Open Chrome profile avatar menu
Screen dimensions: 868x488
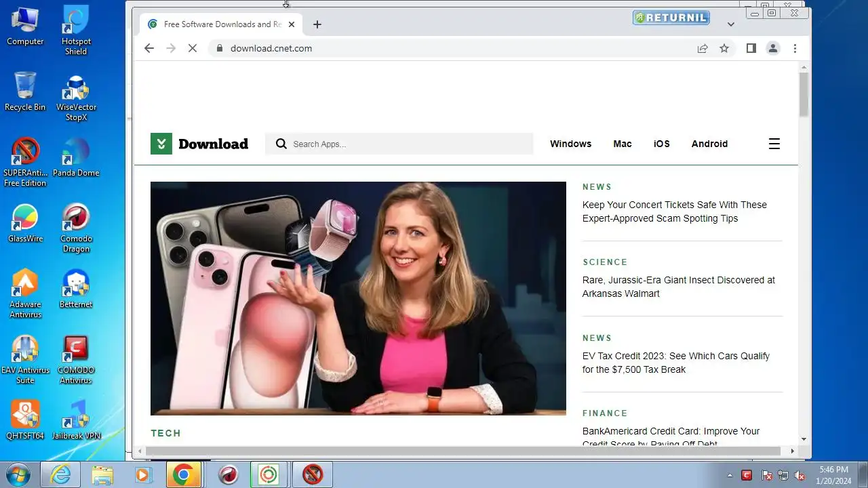coord(772,48)
